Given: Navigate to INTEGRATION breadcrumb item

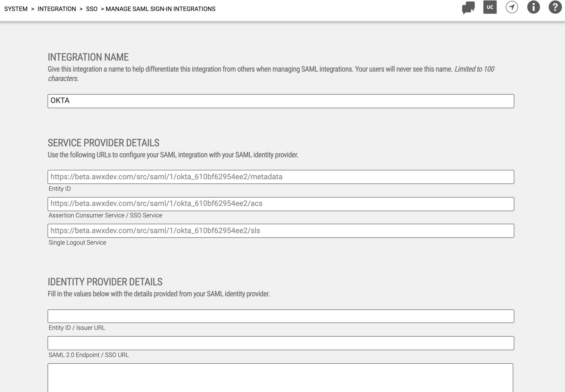Looking at the screenshot, I should (x=57, y=9).
